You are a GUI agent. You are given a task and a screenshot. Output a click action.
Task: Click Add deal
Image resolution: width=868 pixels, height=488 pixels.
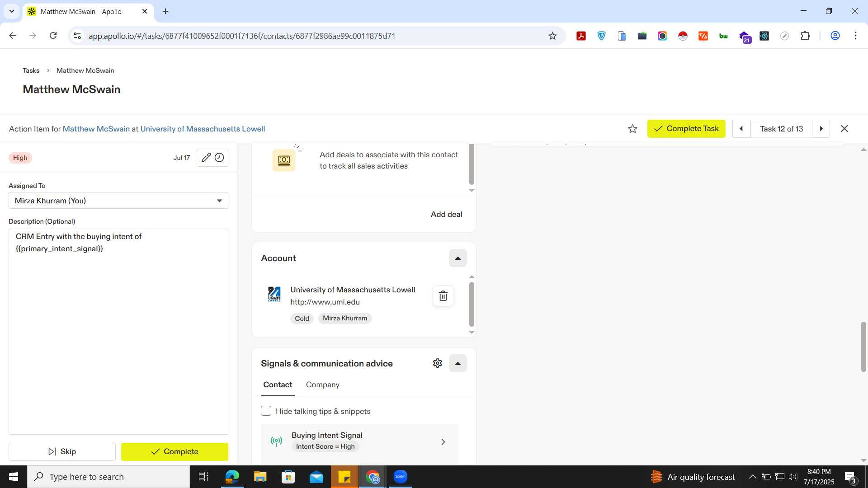[446, 214]
